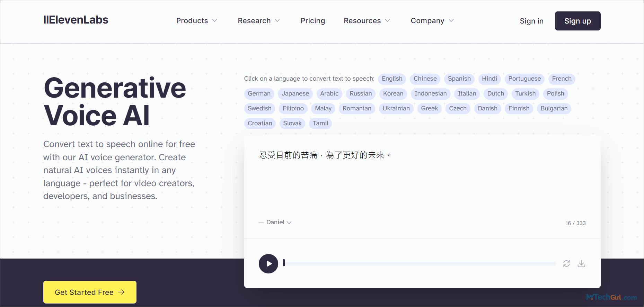Image resolution: width=644 pixels, height=307 pixels.
Task: Choose the Hindi language option
Action: (489, 79)
